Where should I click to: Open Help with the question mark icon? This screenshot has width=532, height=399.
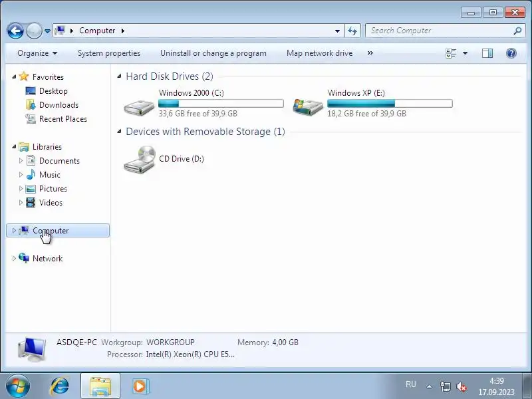tap(511, 53)
